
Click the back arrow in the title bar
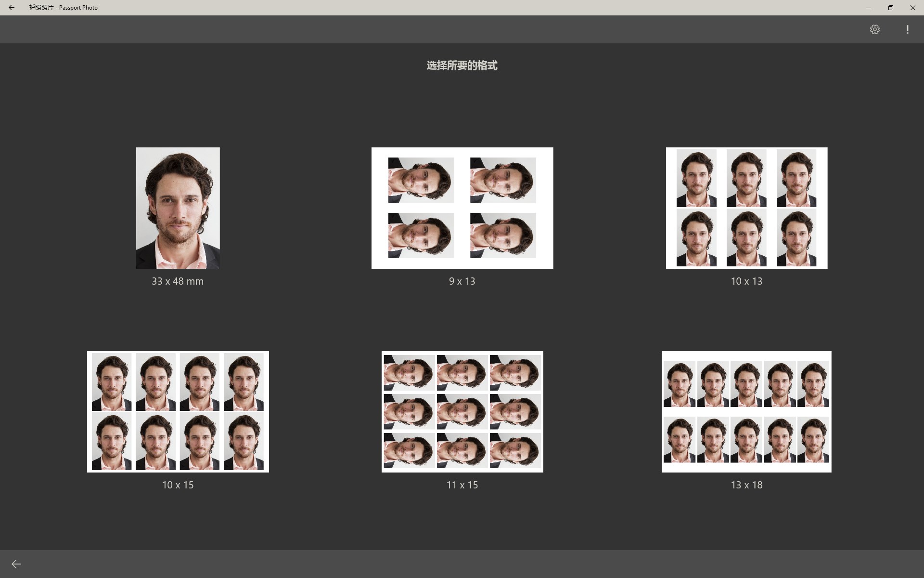pos(11,8)
